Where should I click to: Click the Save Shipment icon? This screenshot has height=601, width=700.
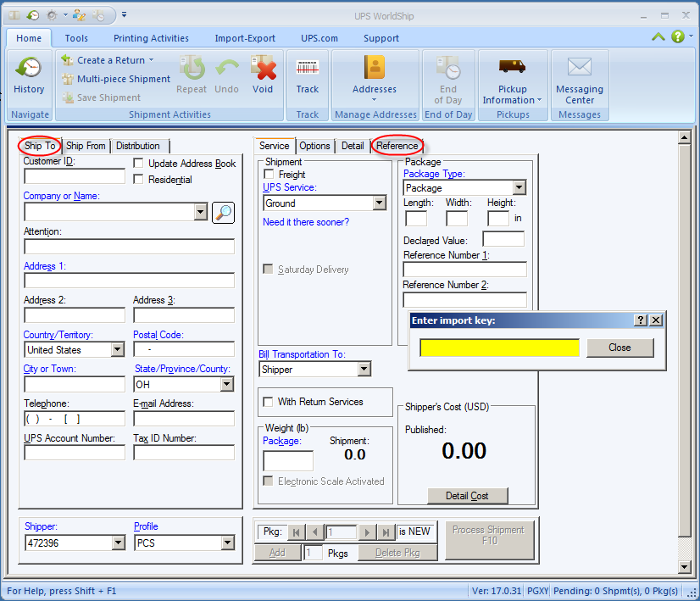(x=68, y=97)
